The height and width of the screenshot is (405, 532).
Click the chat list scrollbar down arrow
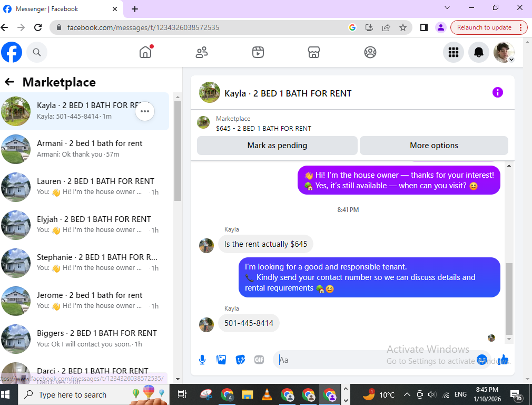coord(178,379)
